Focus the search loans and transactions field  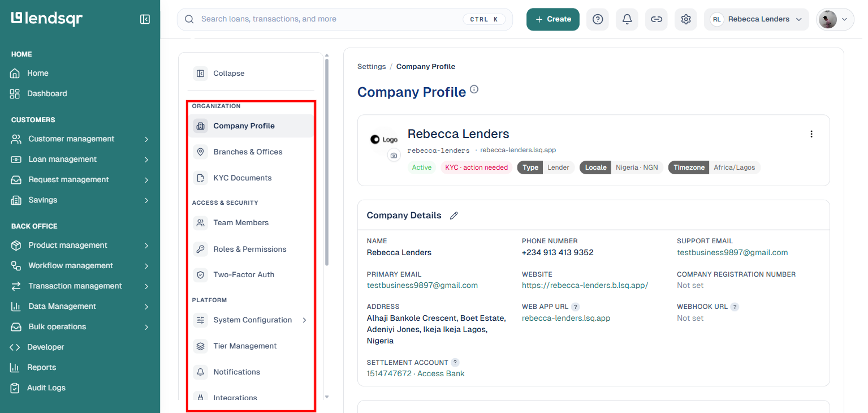[x=345, y=19]
